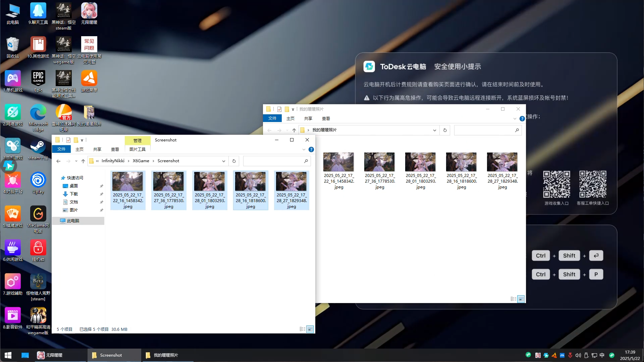Select 2025_05_22_17_22_16_1458342.jpeg thumbnail in Screenshot window
Viewport: 644px width, 362px height.
[x=128, y=190]
